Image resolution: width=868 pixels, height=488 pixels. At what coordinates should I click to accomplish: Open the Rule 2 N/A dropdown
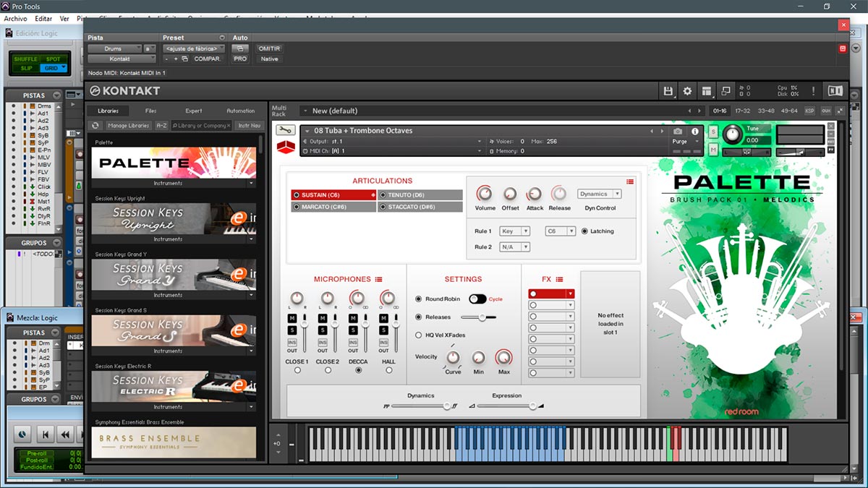pos(515,247)
